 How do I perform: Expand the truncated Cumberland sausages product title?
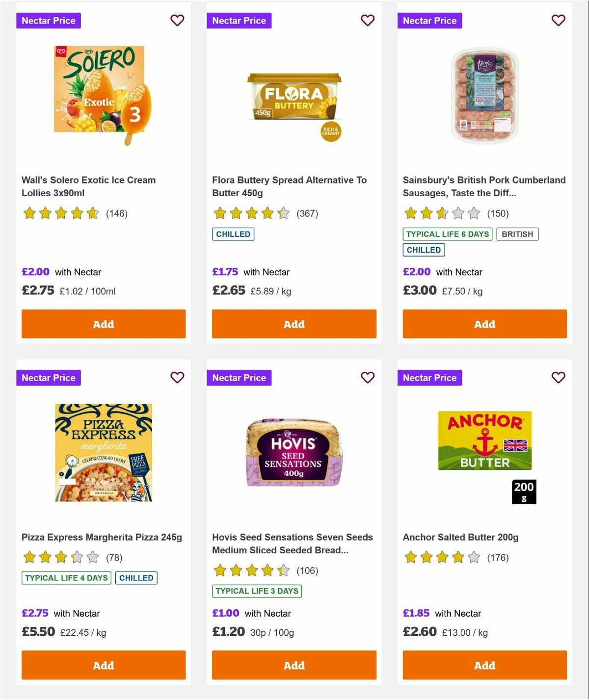pos(484,186)
